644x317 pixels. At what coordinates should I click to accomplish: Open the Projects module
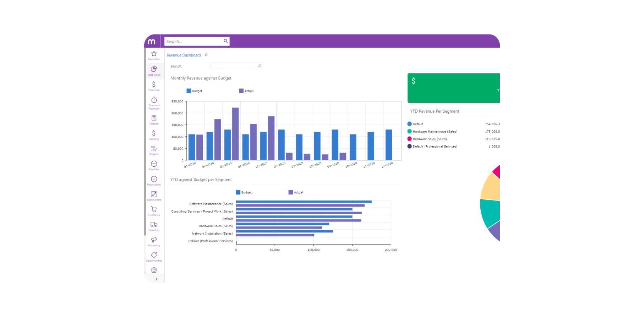click(154, 150)
